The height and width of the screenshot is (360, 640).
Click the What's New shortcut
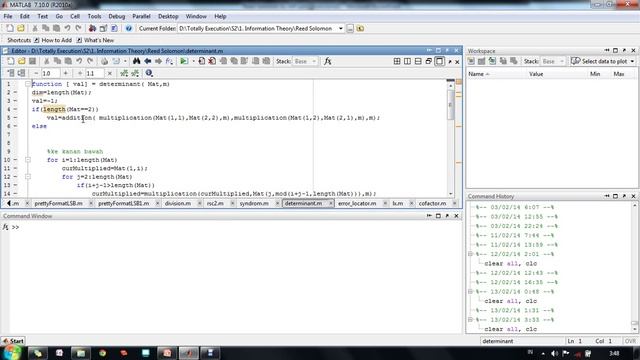95,40
